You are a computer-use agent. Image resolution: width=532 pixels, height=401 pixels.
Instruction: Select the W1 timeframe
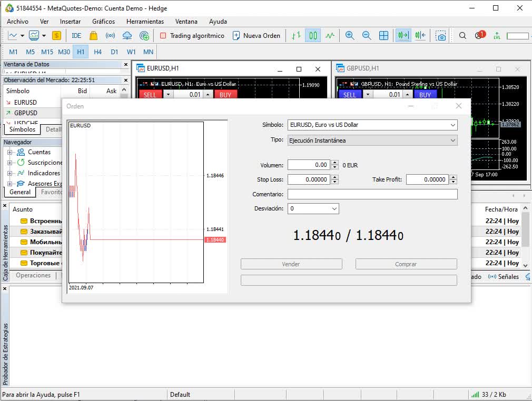[x=131, y=52]
